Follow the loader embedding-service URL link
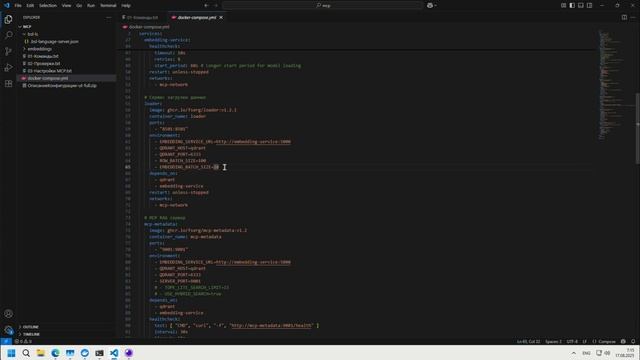640x360 pixels. point(253,142)
